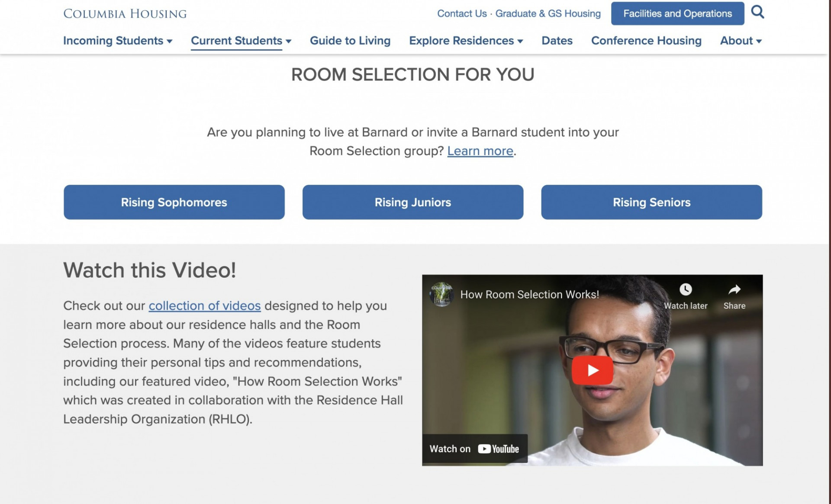
Task: Choose the Rising Seniors button
Action: point(651,202)
